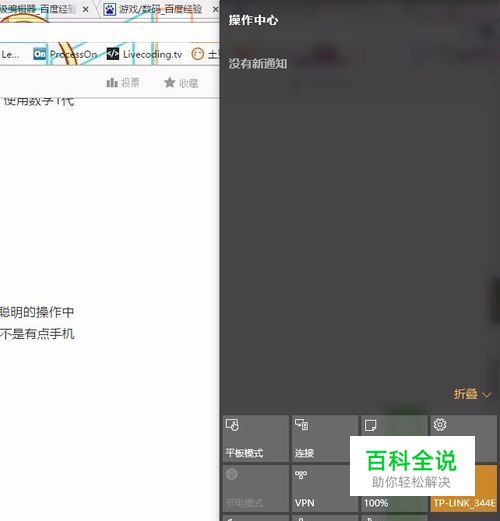Close the 游戏/数码_百度经验 browser tab
Image resolution: width=500 pixels, height=521 pixels.
(x=215, y=10)
